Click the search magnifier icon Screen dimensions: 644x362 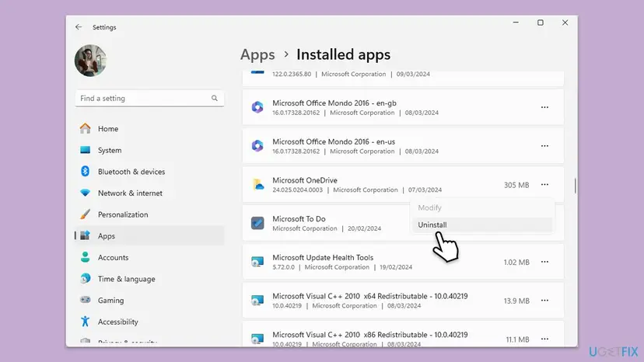215,98
